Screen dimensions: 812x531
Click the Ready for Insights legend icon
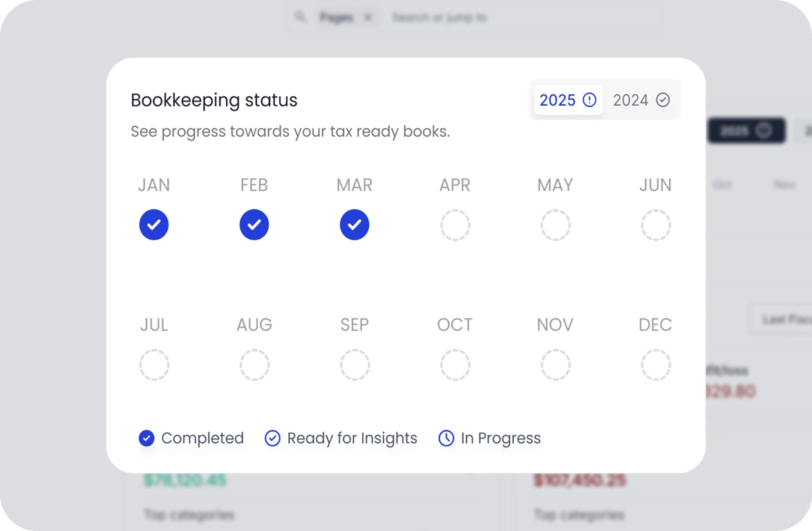[272, 438]
